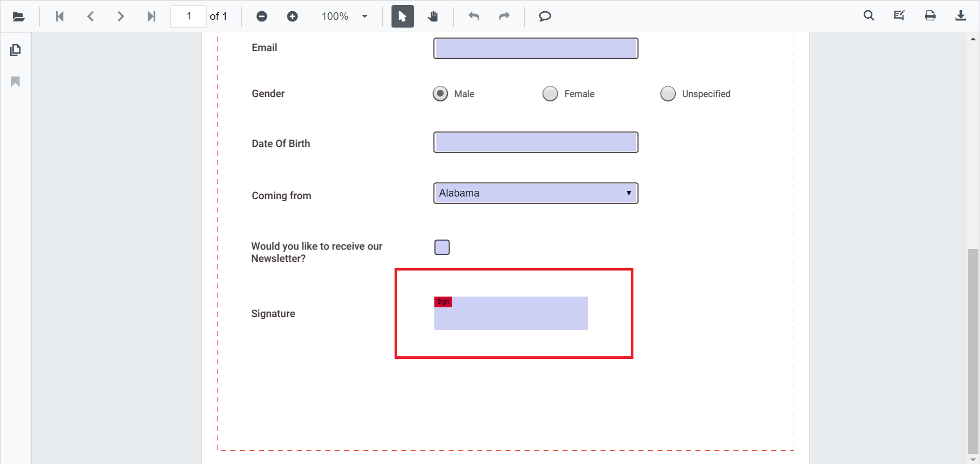
Task: Select the Unspecified radio button
Action: [668, 94]
